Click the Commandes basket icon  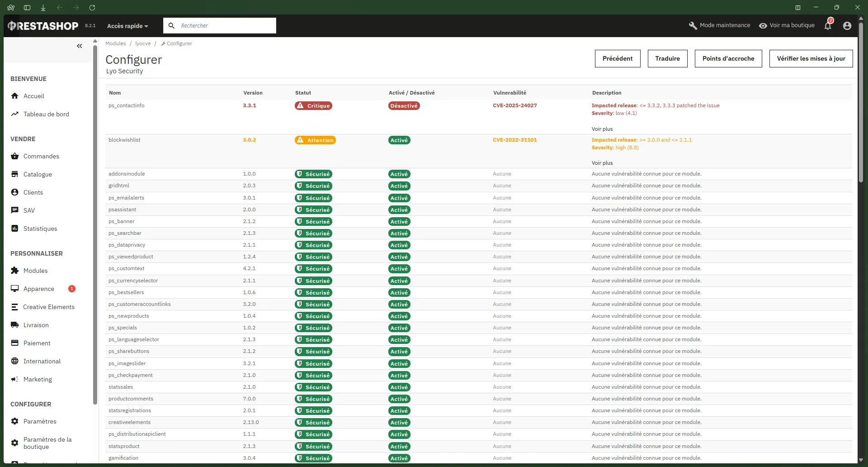pos(15,156)
